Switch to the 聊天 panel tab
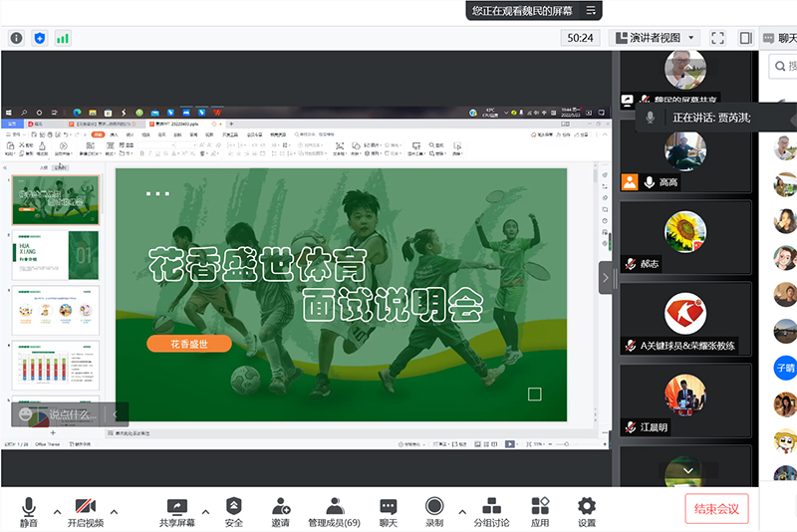The width and height of the screenshot is (797, 532). click(780, 38)
